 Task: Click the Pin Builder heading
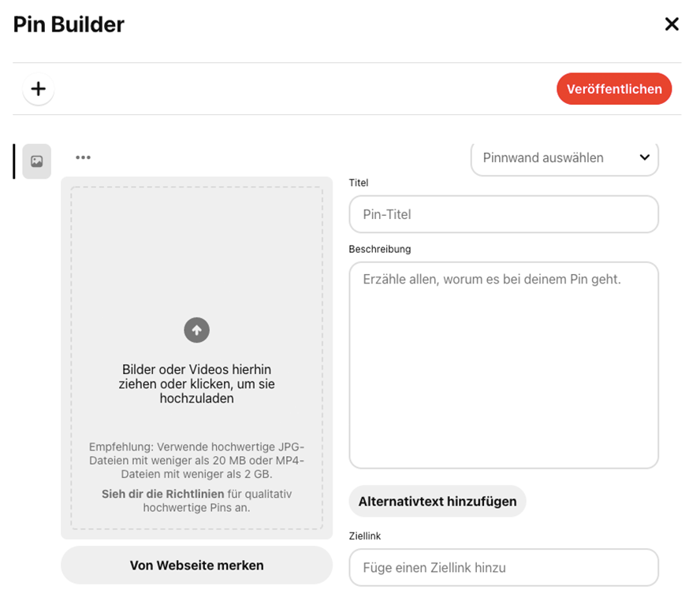[69, 24]
